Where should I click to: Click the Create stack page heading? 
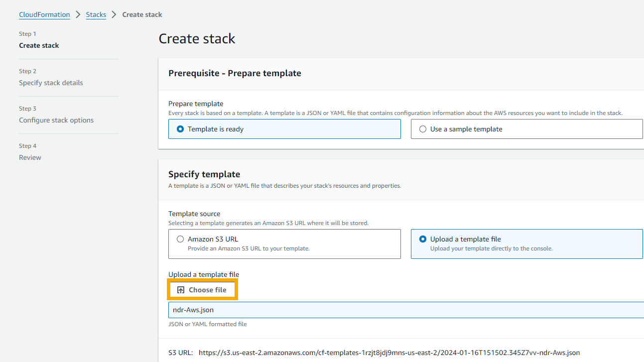(197, 39)
